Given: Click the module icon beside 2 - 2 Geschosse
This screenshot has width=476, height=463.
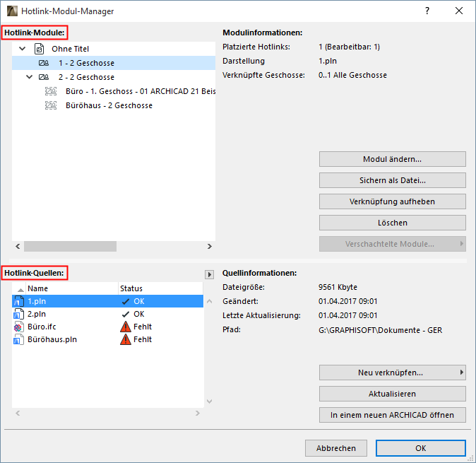Looking at the screenshot, I should [x=43, y=77].
